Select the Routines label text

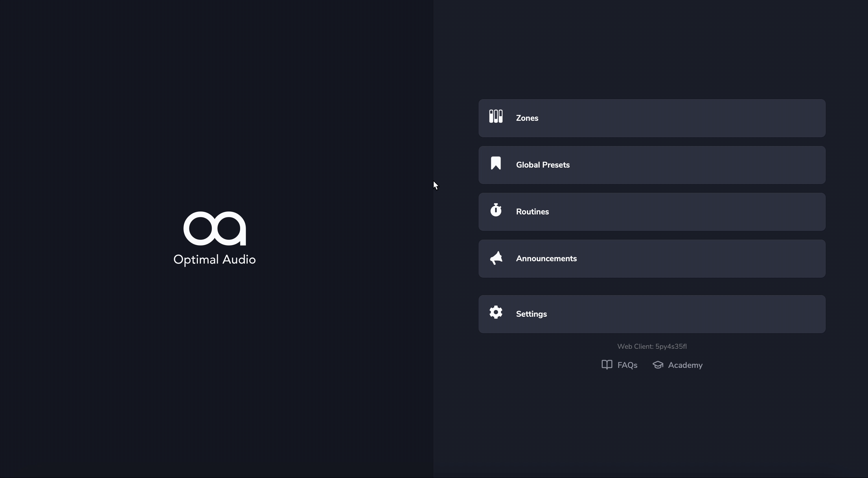(532, 212)
